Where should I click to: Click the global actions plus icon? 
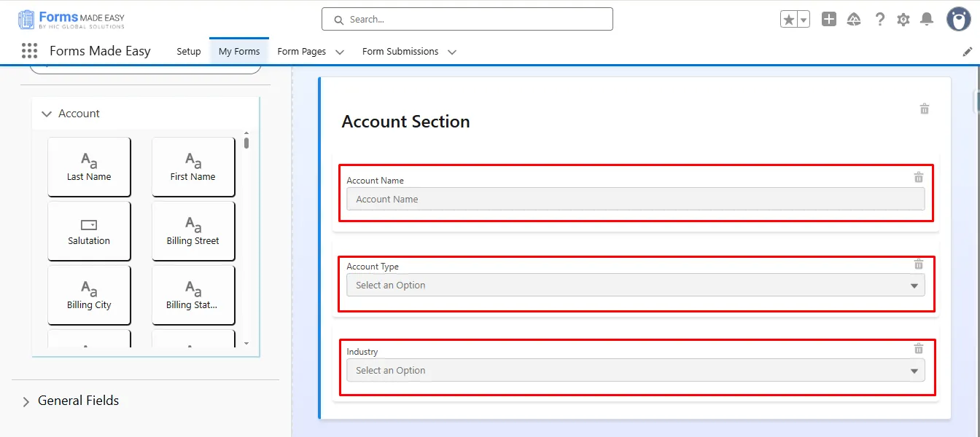click(828, 20)
